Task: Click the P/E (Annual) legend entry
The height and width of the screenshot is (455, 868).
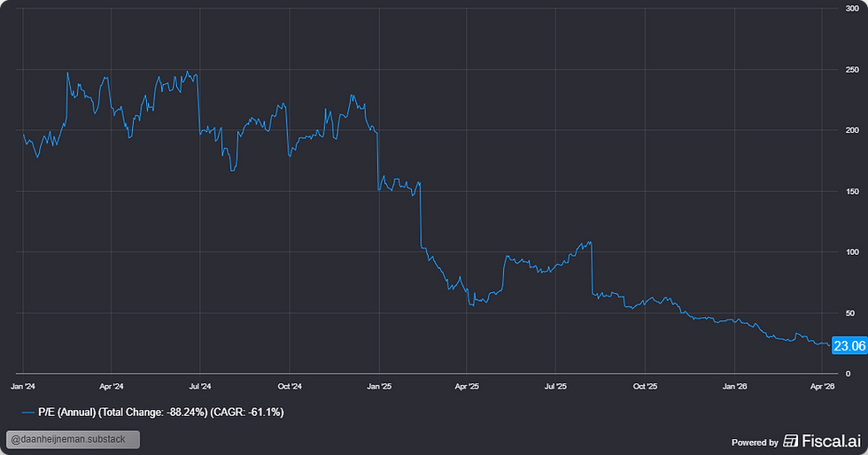Action: coord(152,412)
